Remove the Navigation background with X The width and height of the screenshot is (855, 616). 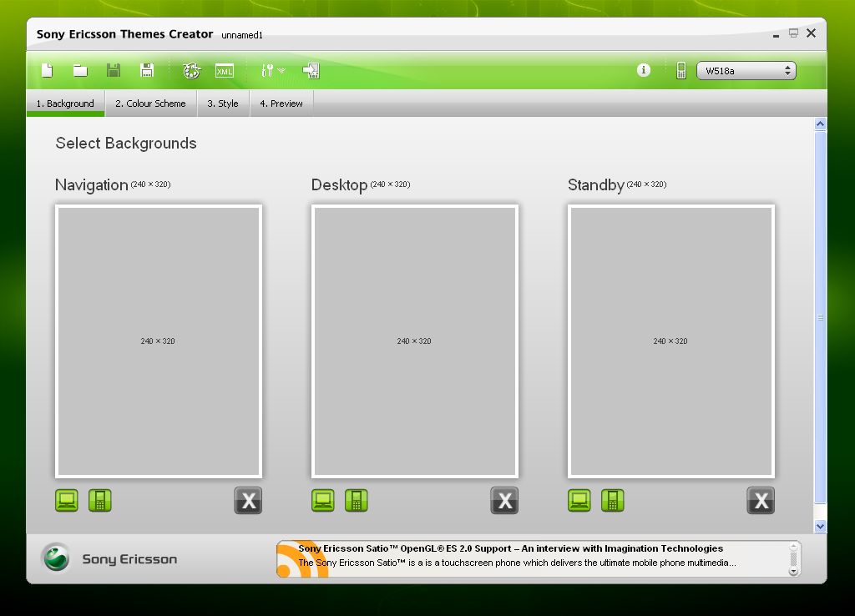point(248,501)
